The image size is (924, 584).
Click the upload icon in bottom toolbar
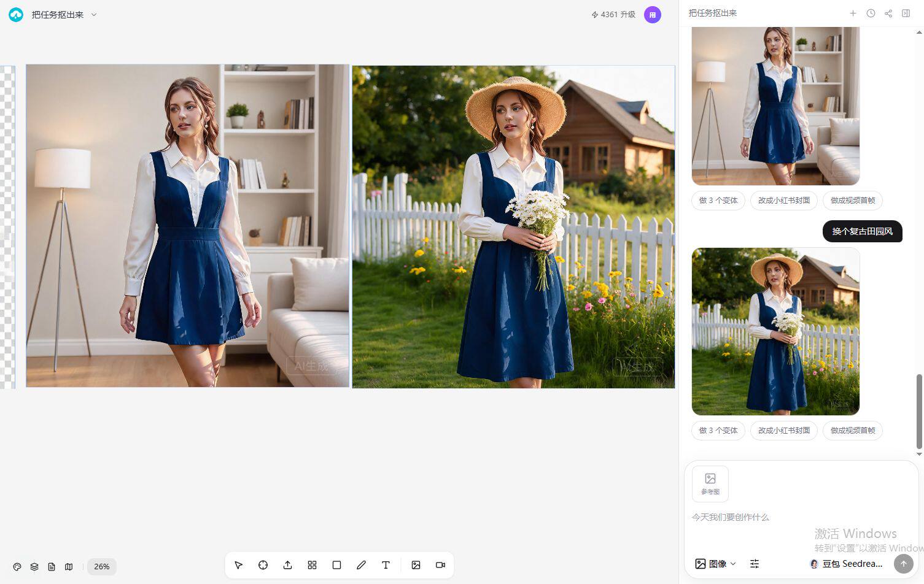coord(287,565)
